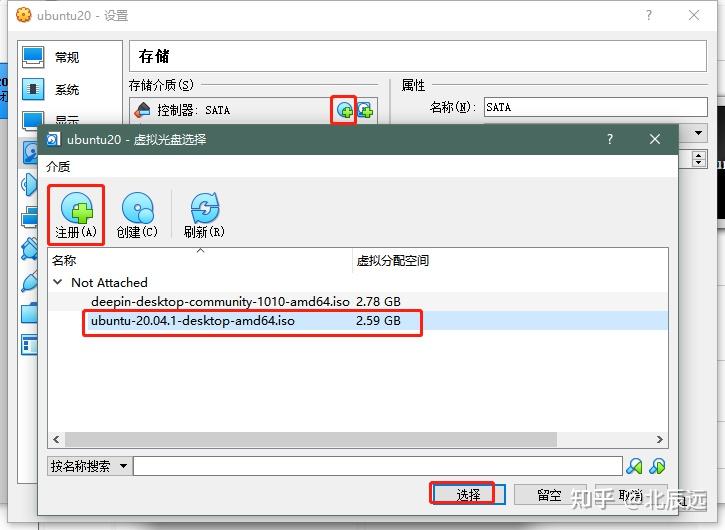Click the 2.59 GB size cell
The width and height of the screenshot is (725, 530).
[x=378, y=320]
